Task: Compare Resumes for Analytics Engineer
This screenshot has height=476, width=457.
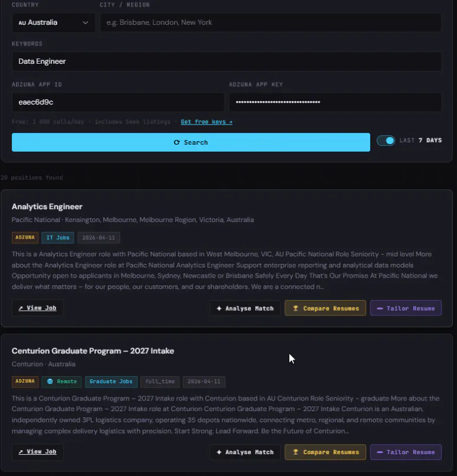Action: [x=325, y=308]
